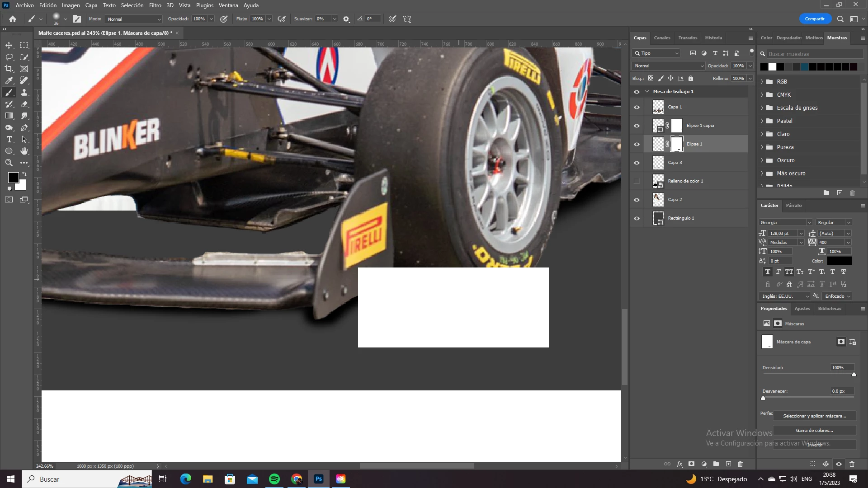Select the Hand tool

(24, 151)
